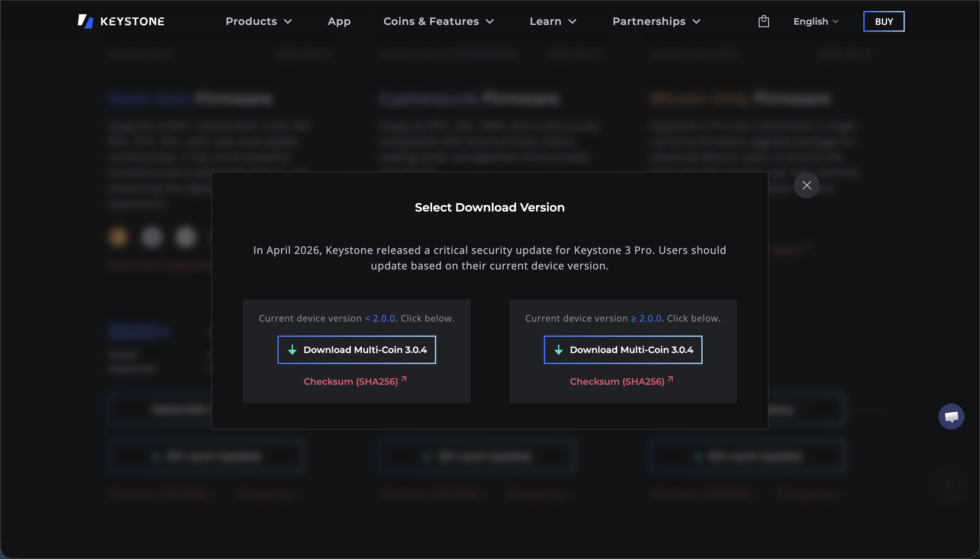This screenshot has width=980, height=559.
Task: Click the "< 2.0.0" version text
Action: pos(379,318)
